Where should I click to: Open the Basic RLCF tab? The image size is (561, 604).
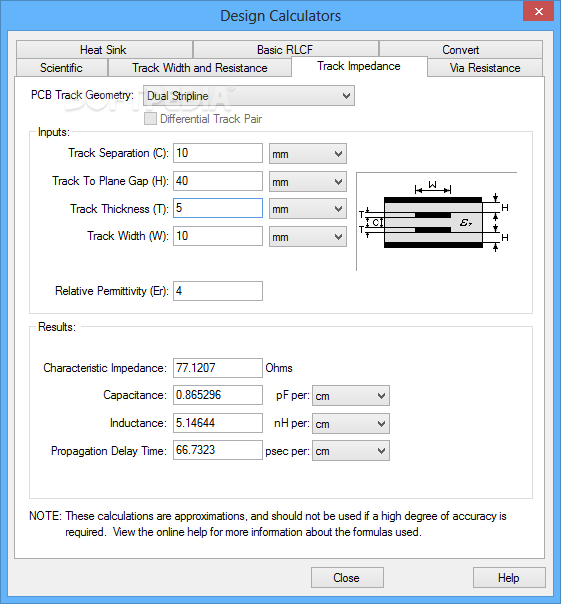285,50
